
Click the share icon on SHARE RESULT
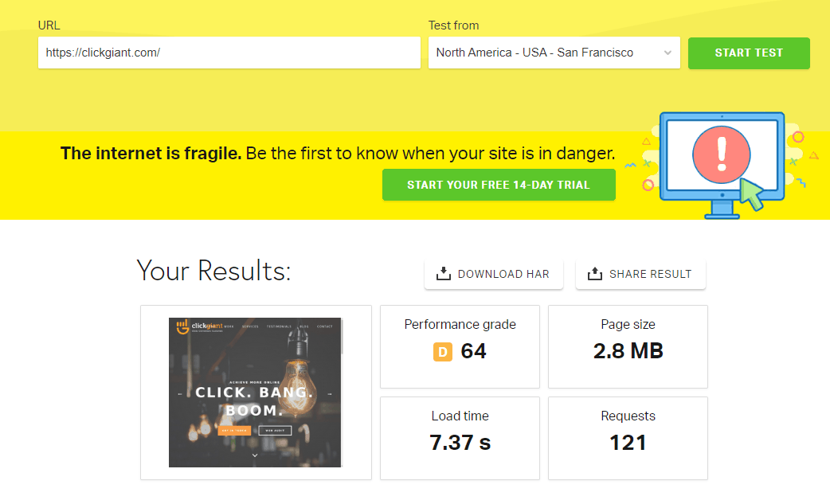[594, 273]
